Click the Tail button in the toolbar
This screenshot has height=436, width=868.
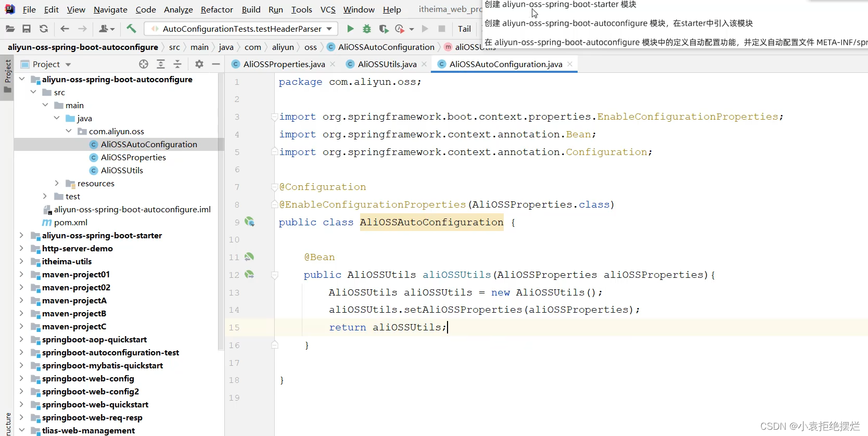tap(465, 29)
